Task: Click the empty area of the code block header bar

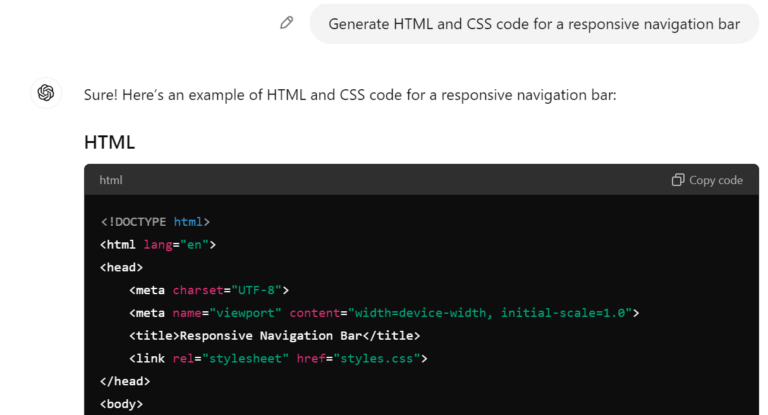Action: (400, 180)
